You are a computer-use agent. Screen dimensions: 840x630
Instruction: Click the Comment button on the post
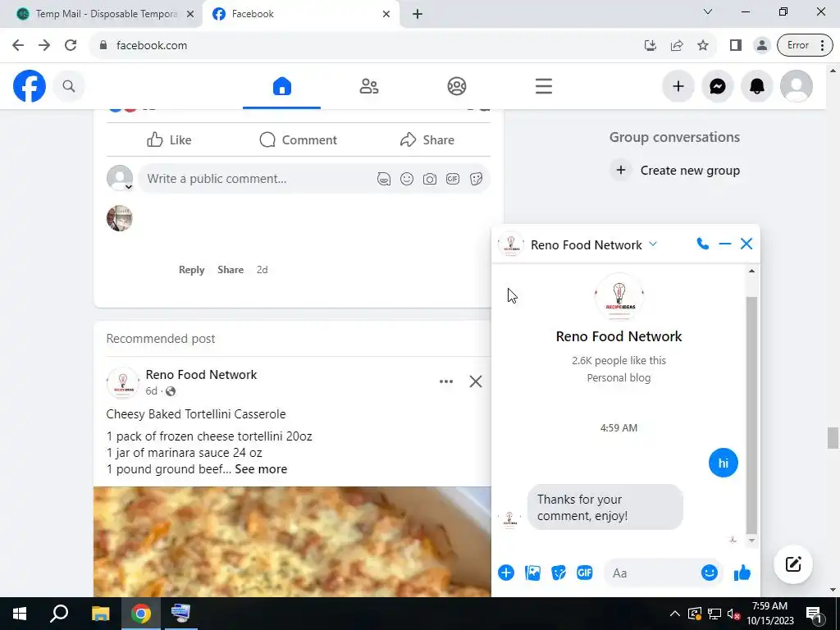point(299,139)
